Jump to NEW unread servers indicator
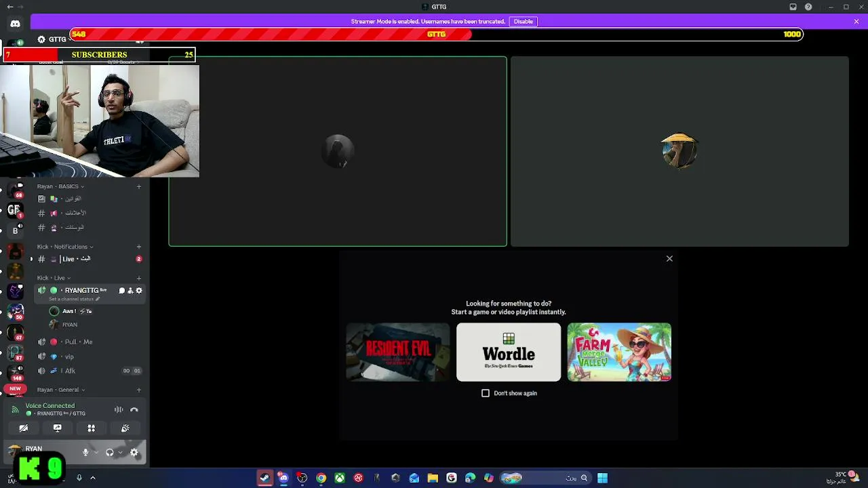Viewport: 868px width, 488px height. click(x=15, y=389)
